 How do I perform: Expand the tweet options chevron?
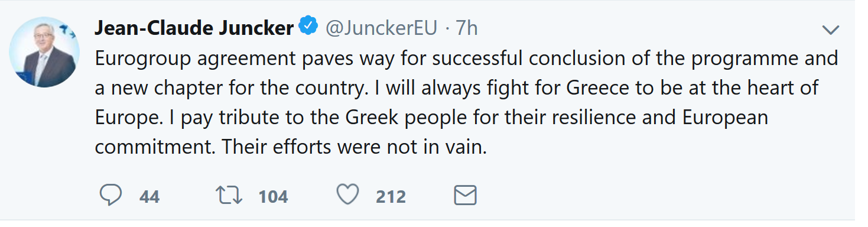831,30
